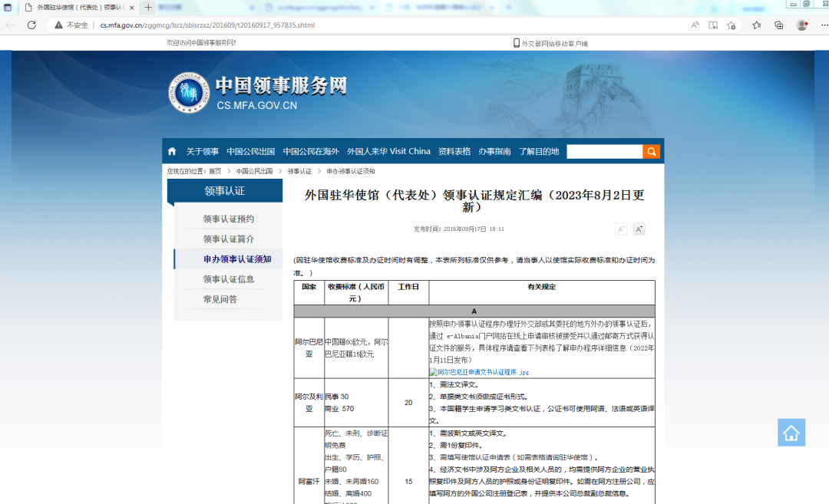
Task: Decrease article text size with A- icon
Action: (619, 229)
